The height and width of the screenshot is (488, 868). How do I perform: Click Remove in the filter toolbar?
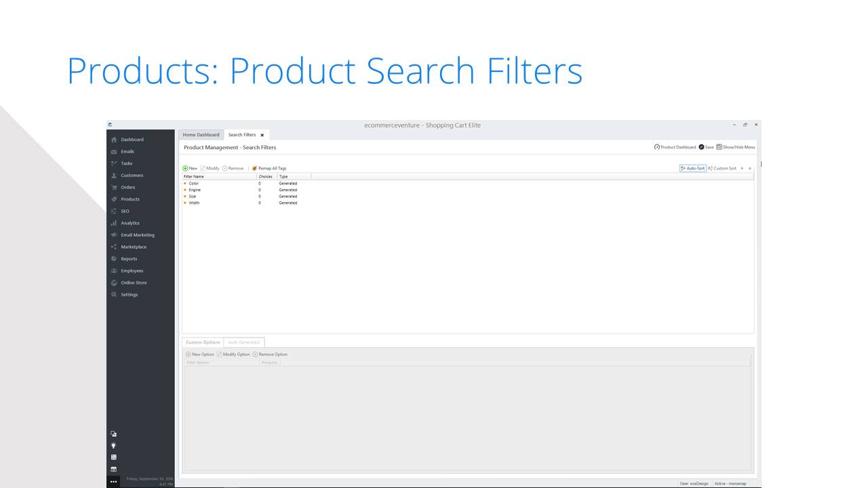point(233,168)
